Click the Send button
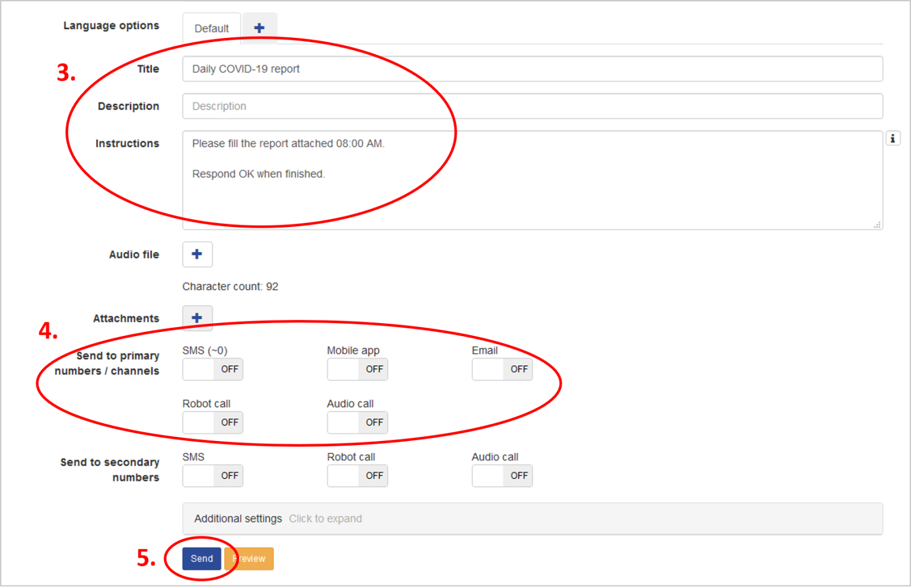This screenshot has width=911, height=588. (x=201, y=558)
